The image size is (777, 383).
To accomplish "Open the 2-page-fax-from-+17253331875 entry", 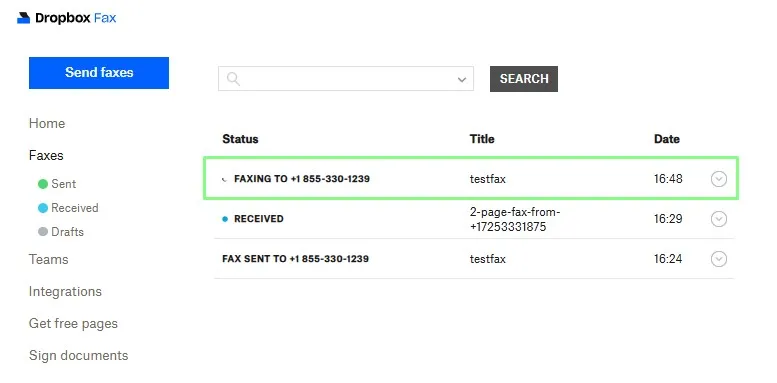I will click(515, 219).
